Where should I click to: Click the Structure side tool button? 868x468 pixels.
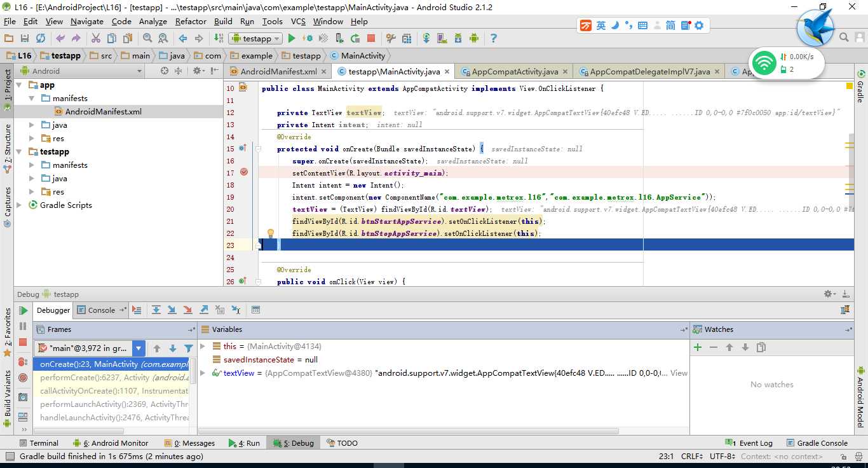(7, 148)
